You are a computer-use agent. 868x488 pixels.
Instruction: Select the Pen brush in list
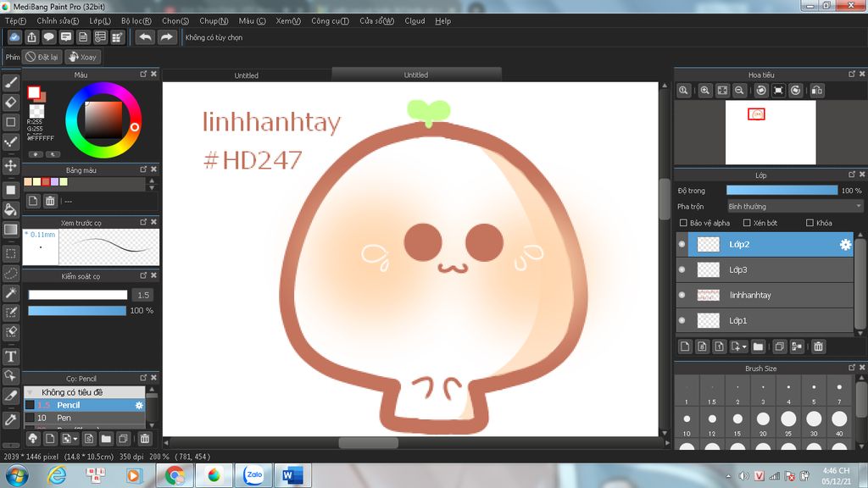click(84, 418)
